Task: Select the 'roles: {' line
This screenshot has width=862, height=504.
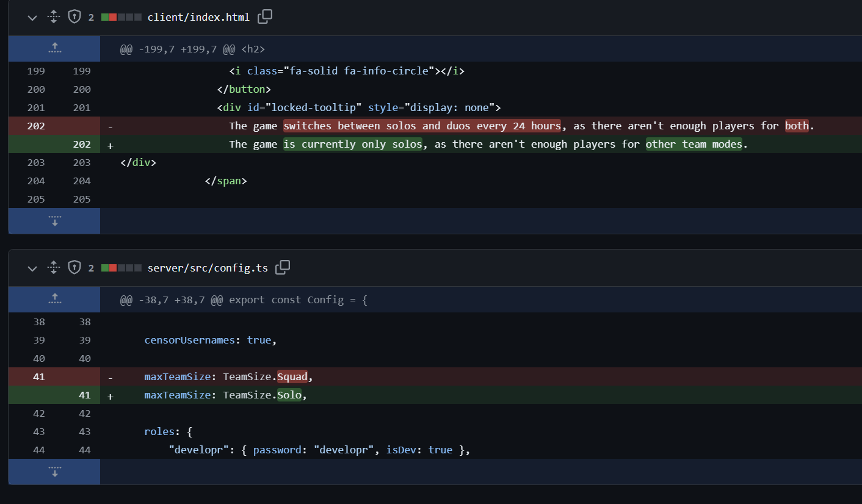Action: [481, 431]
